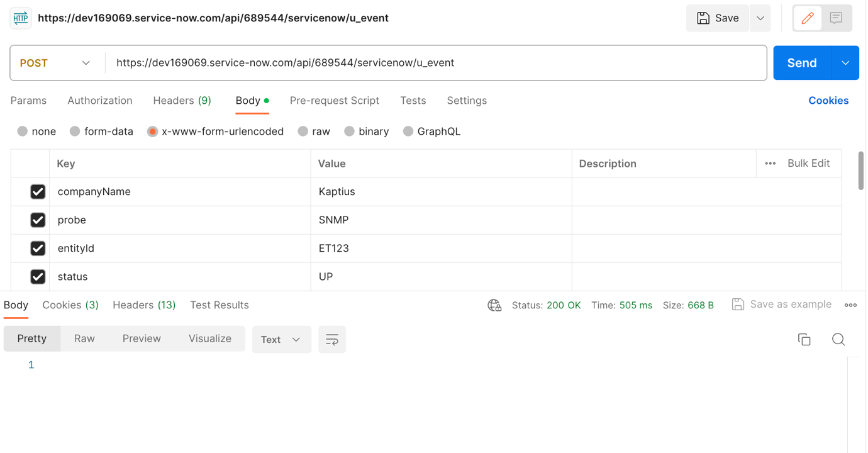Open Cookies settings link
The width and height of the screenshot is (868, 453).
pos(828,101)
